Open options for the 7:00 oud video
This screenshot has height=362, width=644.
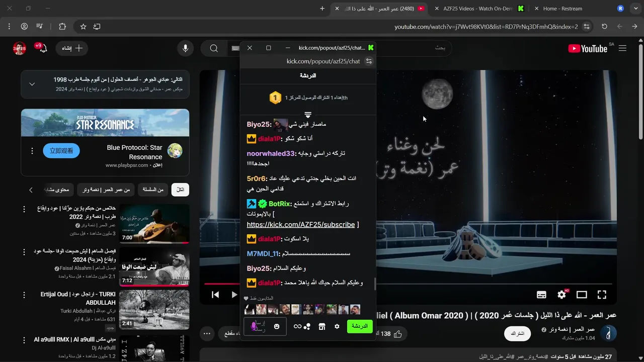click(x=24, y=208)
